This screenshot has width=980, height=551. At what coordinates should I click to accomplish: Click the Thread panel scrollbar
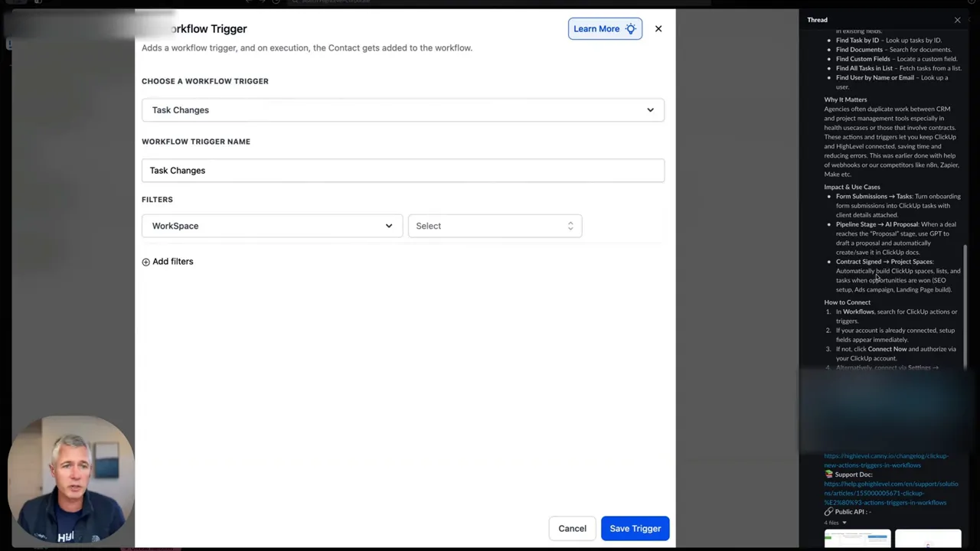click(x=965, y=306)
